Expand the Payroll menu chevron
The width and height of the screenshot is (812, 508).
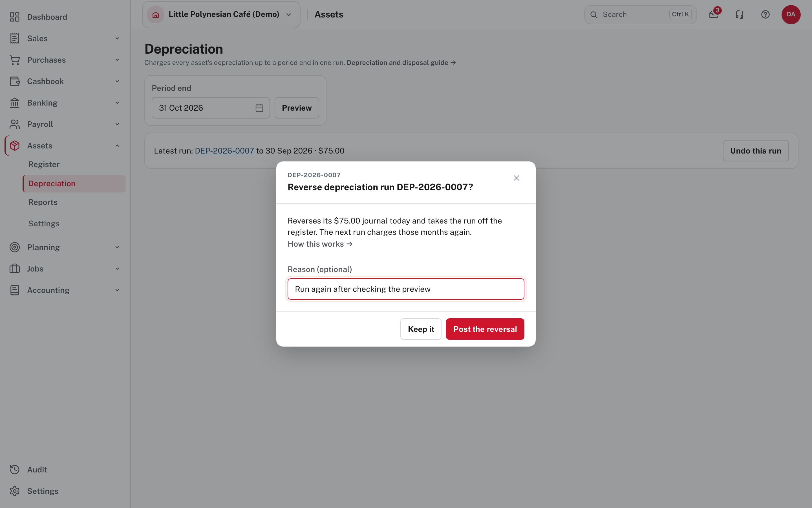coord(117,124)
